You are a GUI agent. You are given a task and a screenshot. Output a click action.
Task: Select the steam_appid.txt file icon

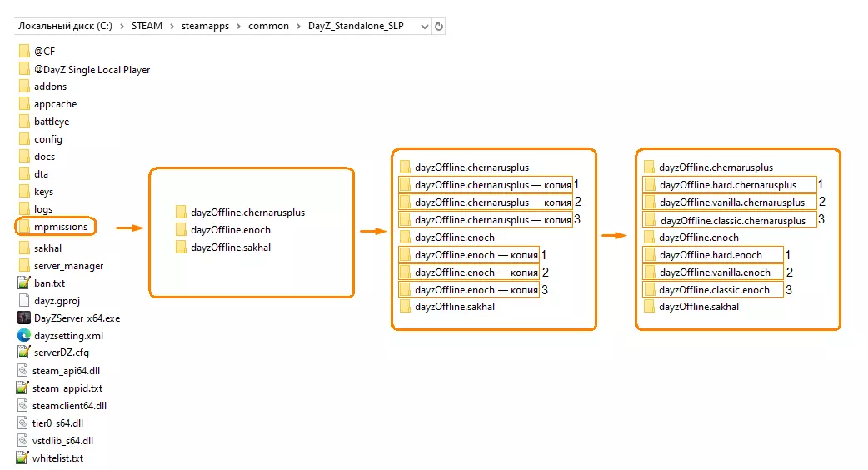point(22,388)
